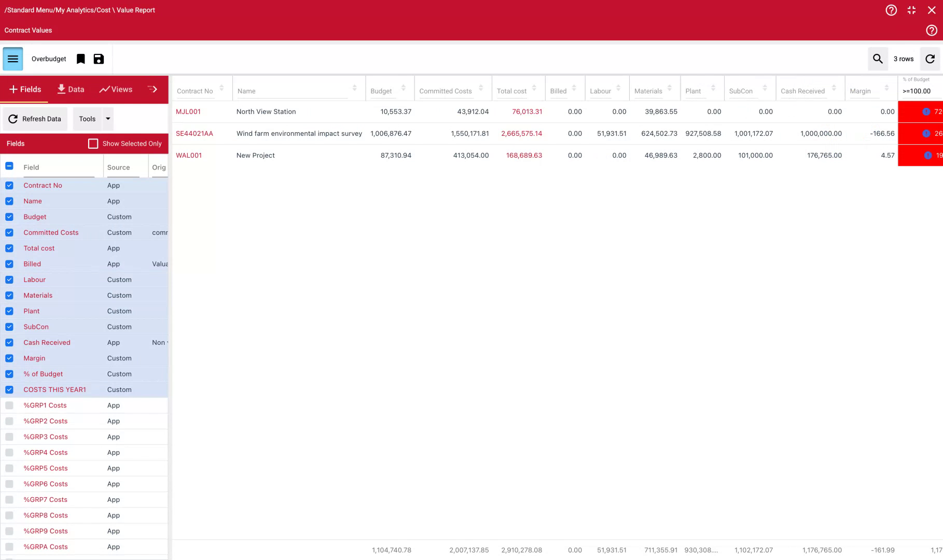Switch to the Data tab
943x560 pixels.
tap(71, 89)
